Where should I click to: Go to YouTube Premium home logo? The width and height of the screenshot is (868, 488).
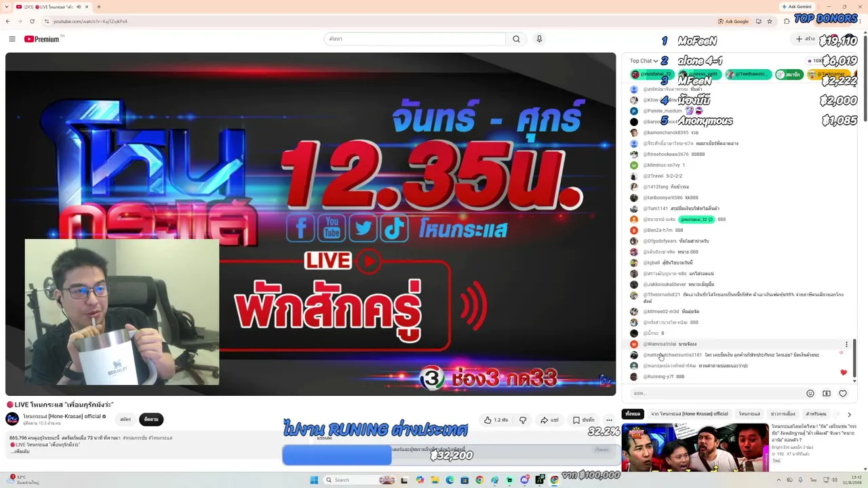pos(42,39)
